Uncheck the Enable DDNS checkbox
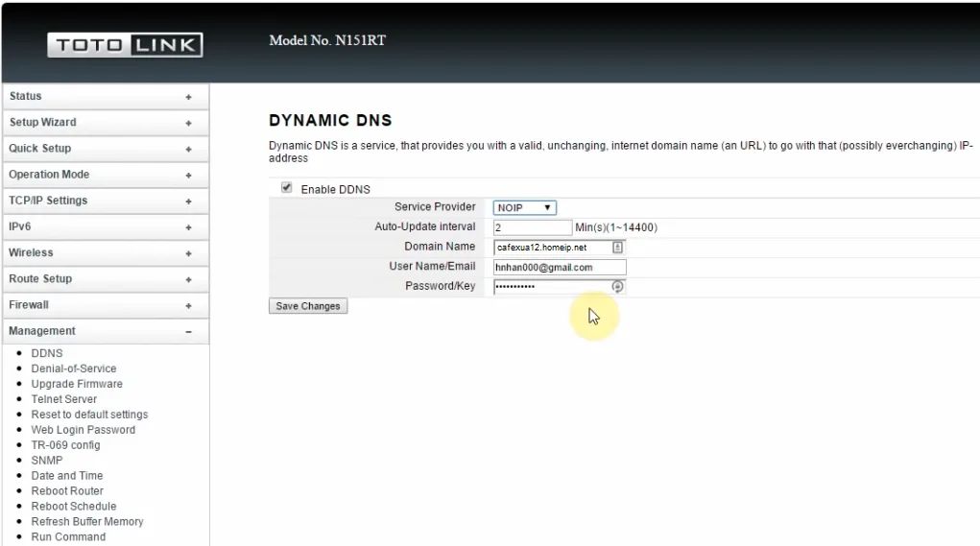Image resolution: width=980 pixels, height=546 pixels. [286, 187]
